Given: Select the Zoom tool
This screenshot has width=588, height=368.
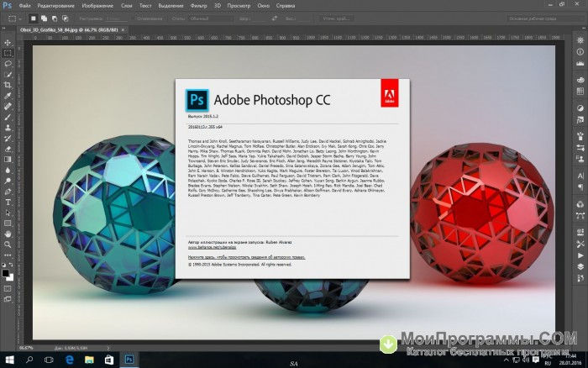Looking at the screenshot, I should click(8, 244).
